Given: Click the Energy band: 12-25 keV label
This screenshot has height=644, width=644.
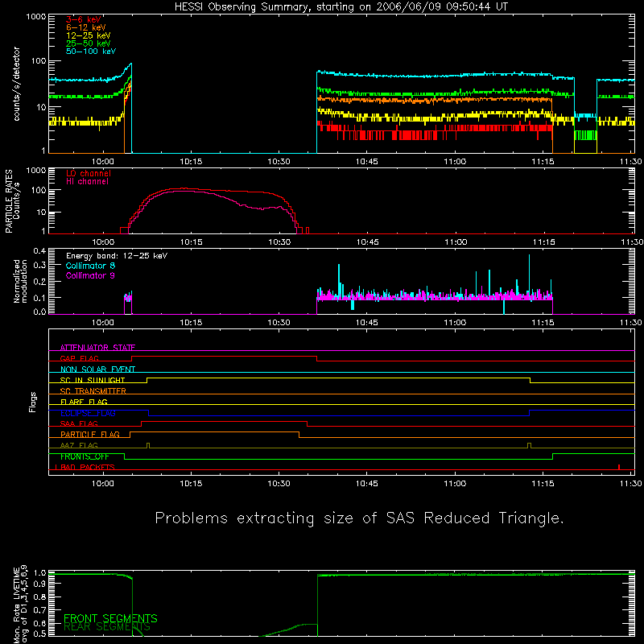Looking at the screenshot, I should 117,256.
